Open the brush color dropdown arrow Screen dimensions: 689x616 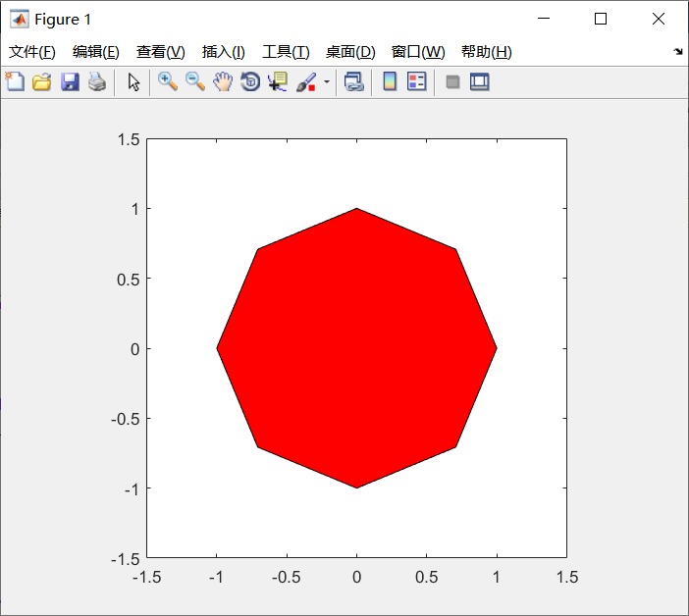(327, 81)
